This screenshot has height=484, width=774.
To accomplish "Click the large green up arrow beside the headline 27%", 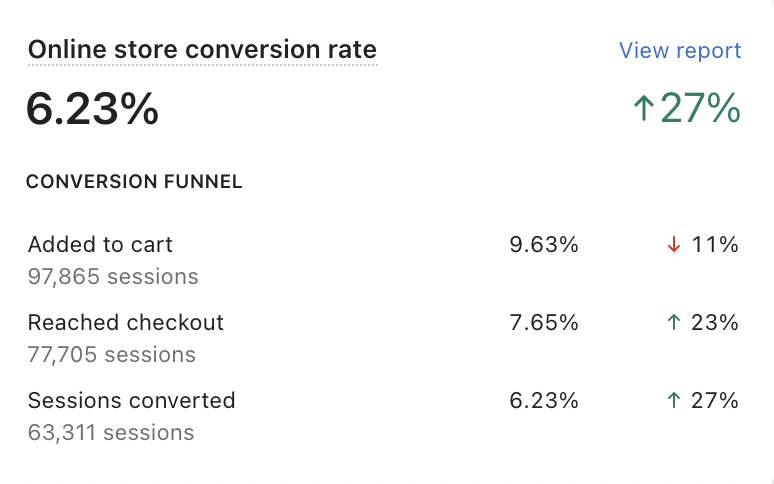I will coord(643,109).
